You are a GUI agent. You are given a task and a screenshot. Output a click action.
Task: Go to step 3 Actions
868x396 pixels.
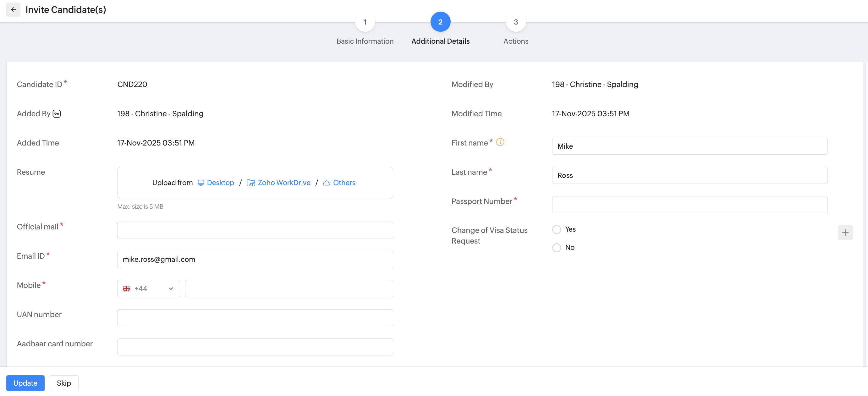[515, 22]
